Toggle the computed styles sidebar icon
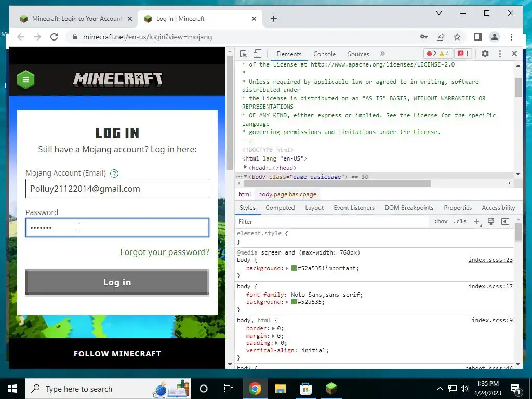This screenshot has width=532, height=399. pos(505,221)
